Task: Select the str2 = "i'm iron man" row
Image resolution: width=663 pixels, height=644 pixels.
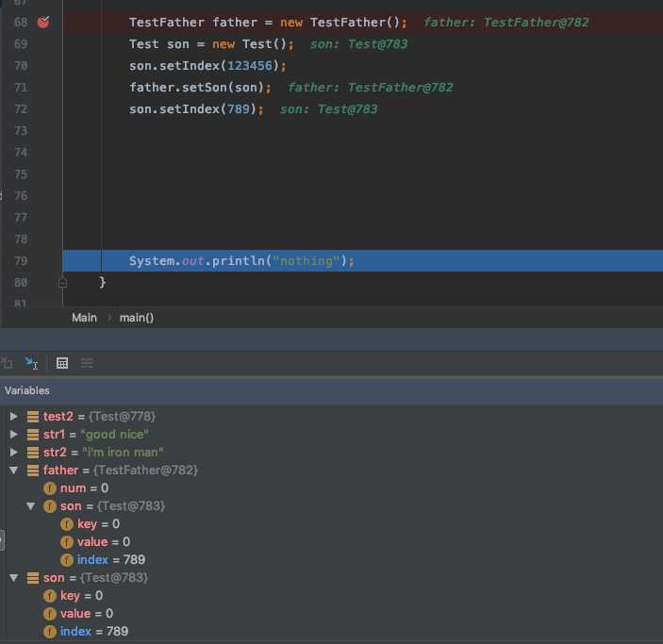Action: (x=332, y=452)
